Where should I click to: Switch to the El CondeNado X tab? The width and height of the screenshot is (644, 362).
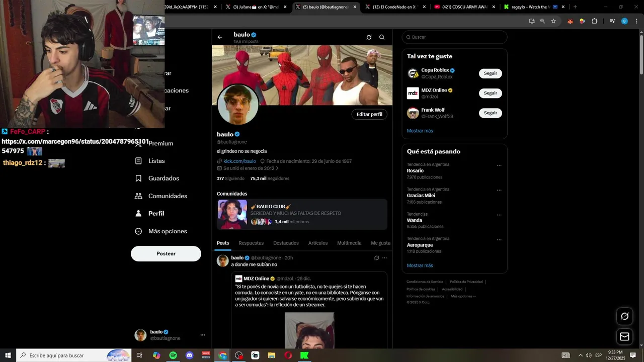coord(396,7)
